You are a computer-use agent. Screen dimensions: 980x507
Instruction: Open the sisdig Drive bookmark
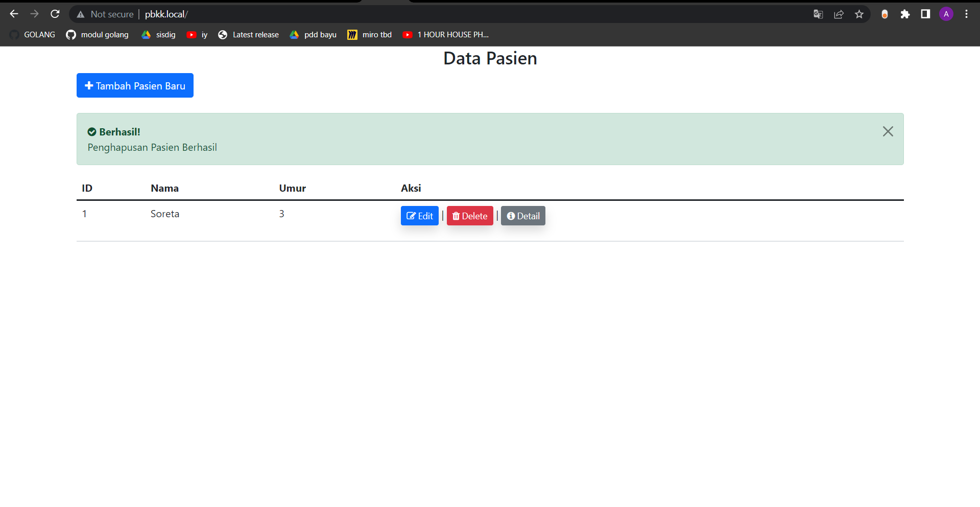tap(158, 35)
